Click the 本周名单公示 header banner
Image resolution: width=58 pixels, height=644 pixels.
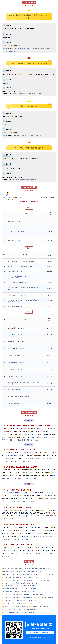[29, 562]
